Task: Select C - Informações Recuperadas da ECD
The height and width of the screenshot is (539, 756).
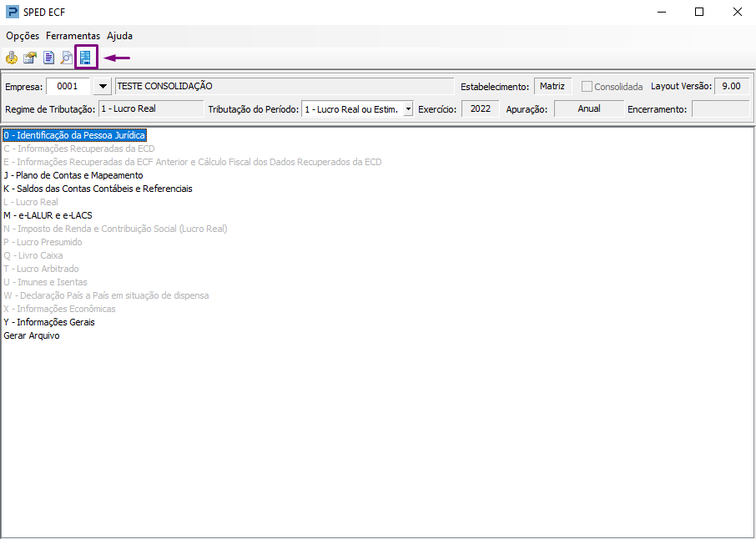Action: (79, 149)
